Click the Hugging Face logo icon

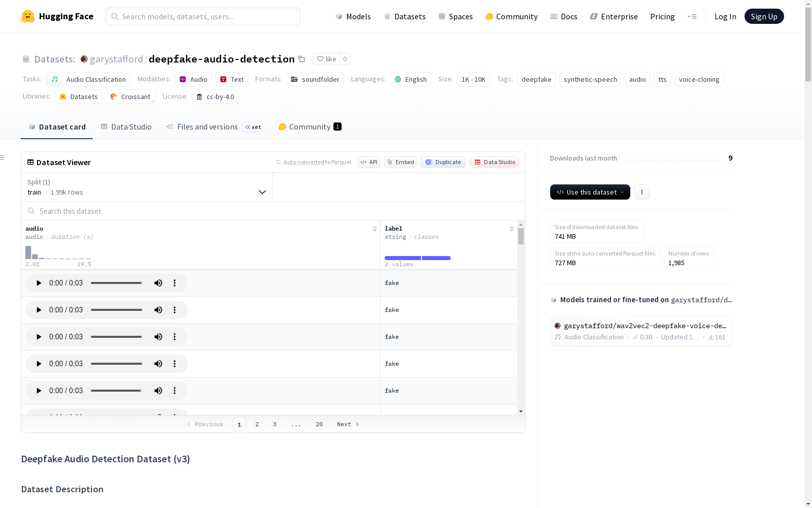[x=28, y=16]
